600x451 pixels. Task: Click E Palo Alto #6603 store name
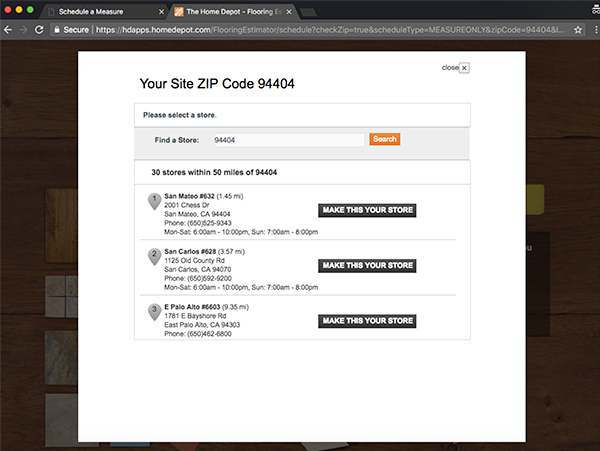192,307
